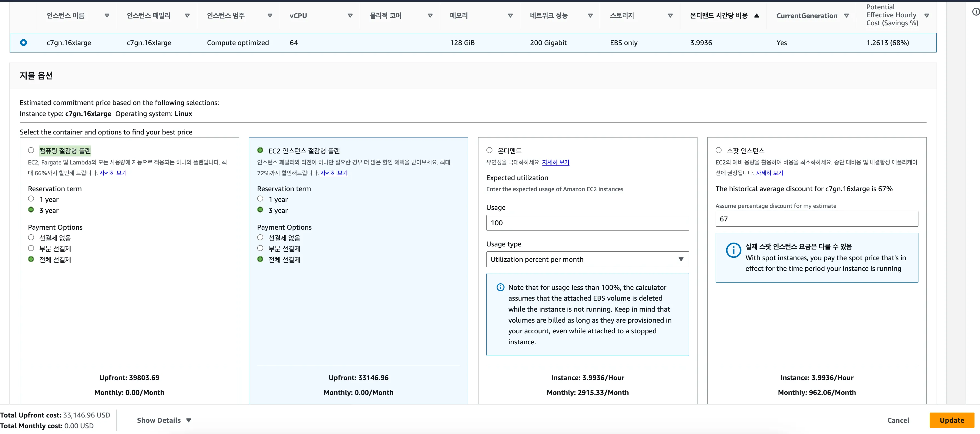Open filter icon for vCPU column

(350, 16)
